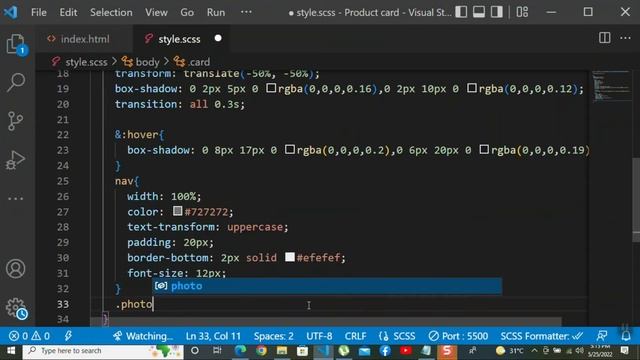This screenshot has height=360, width=640.
Task: Open color picker for #727272 swatch
Action: (x=177, y=211)
